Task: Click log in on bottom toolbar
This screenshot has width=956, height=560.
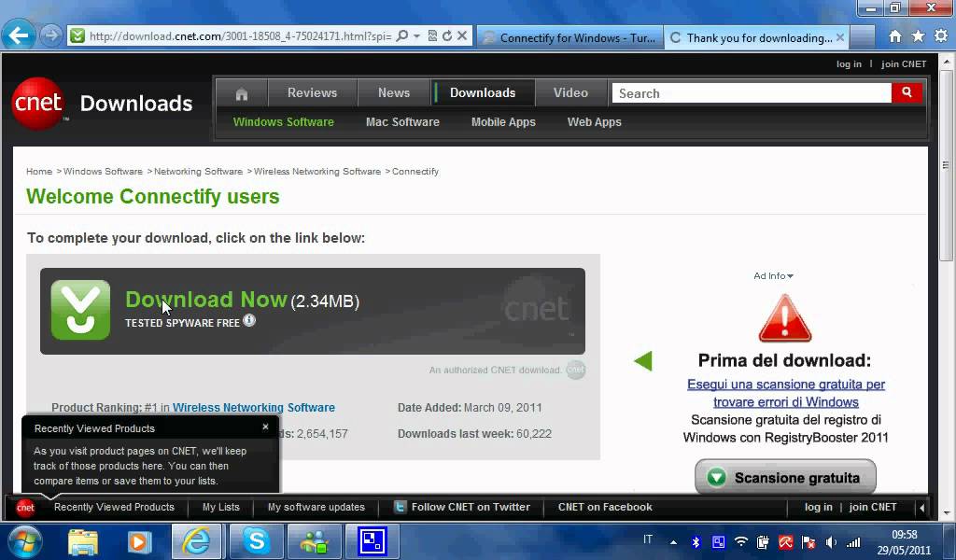Action: pos(818,507)
